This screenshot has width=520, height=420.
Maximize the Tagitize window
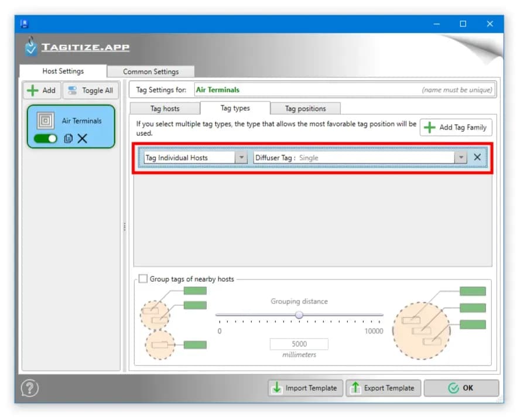coord(463,24)
